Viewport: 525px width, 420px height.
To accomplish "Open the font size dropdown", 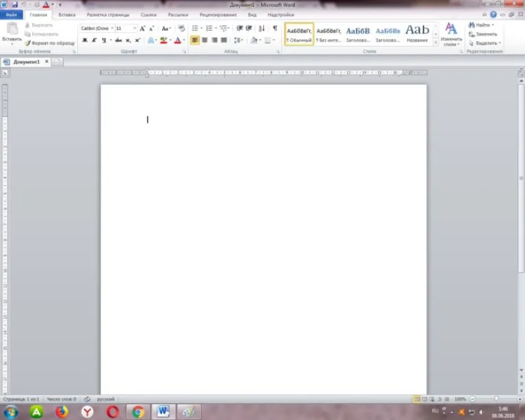I will 135,29.
